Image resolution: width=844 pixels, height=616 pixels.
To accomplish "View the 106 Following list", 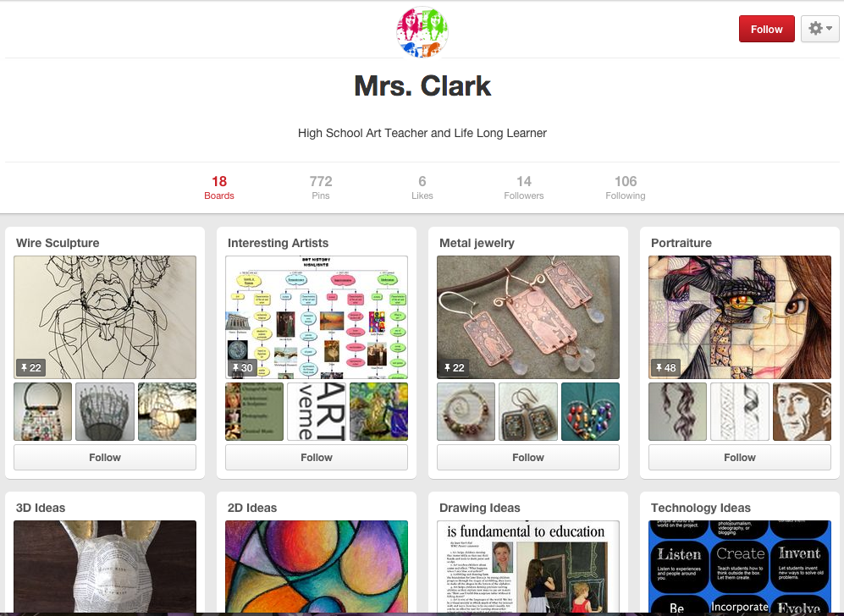I will coord(626,187).
